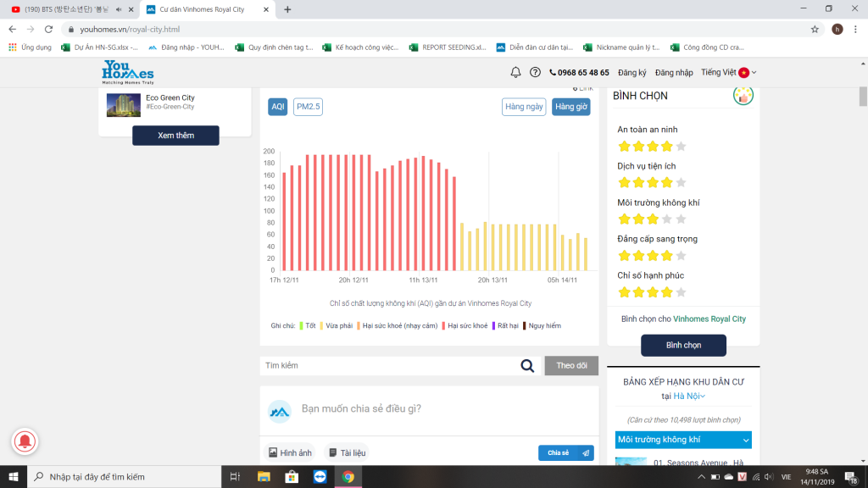The height and width of the screenshot is (488, 868).
Task: Click the Chia sẻ button
Action: point(565,452)
